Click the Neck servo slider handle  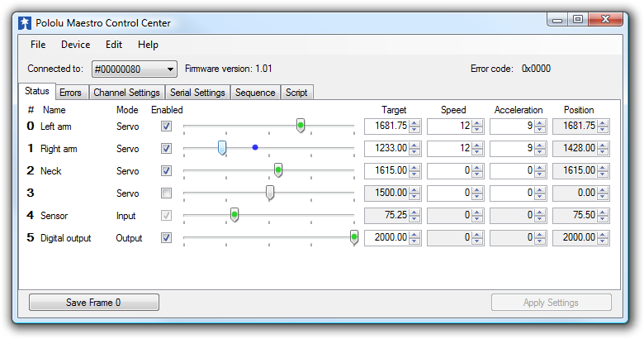[278, 169]
